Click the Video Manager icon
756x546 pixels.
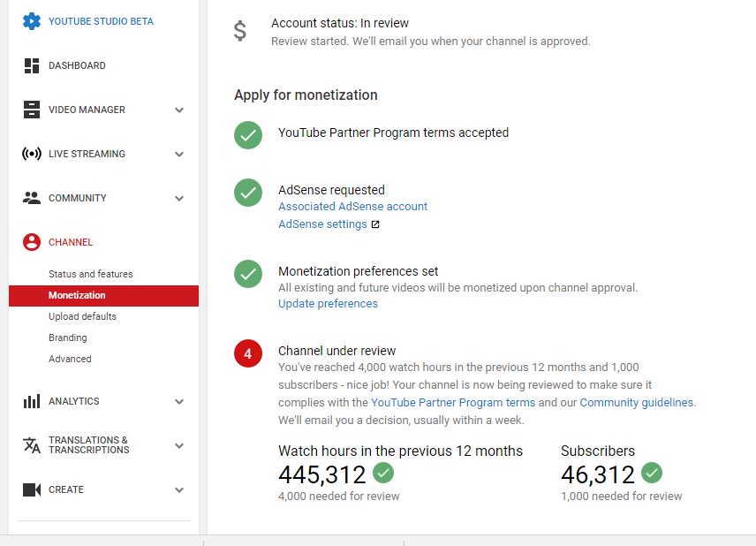pos(32,110)
